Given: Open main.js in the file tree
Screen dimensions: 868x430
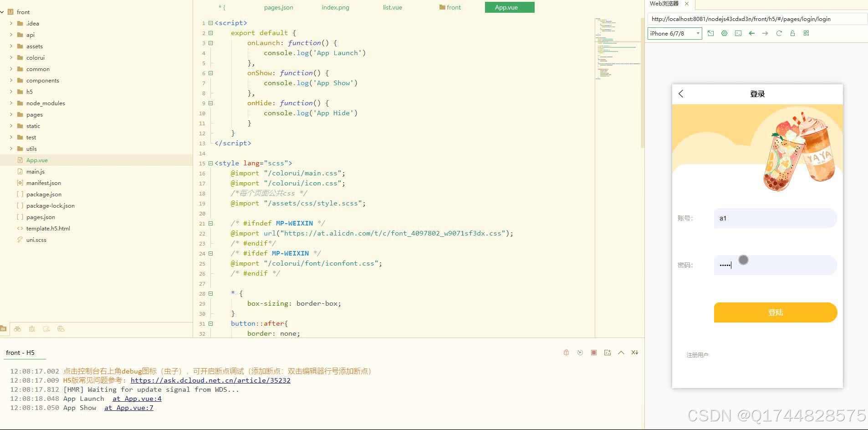Looking at the screenshot, I should pyautogui.click(x=35, y=171).
